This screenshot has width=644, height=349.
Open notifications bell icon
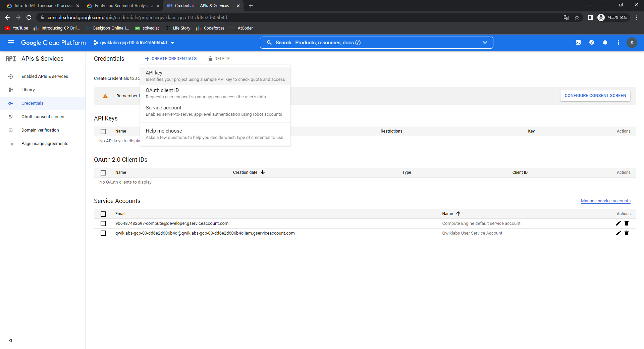pos(605,43)
